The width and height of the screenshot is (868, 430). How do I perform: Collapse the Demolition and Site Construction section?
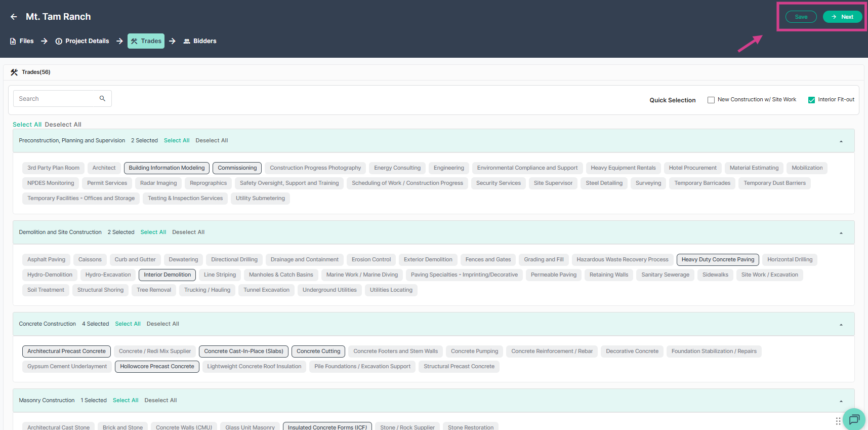(x=841, y=233)
